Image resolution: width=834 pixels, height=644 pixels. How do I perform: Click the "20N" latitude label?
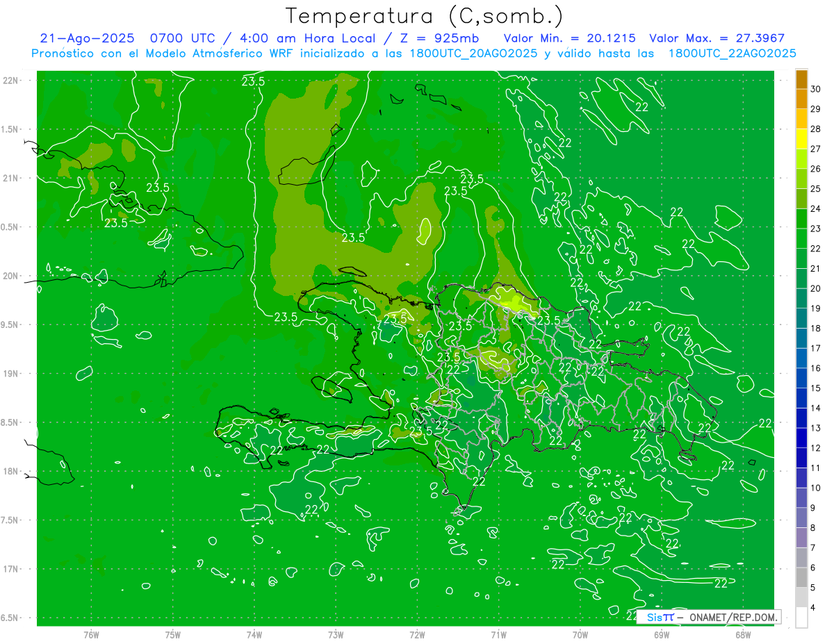[x=11, y=276]
